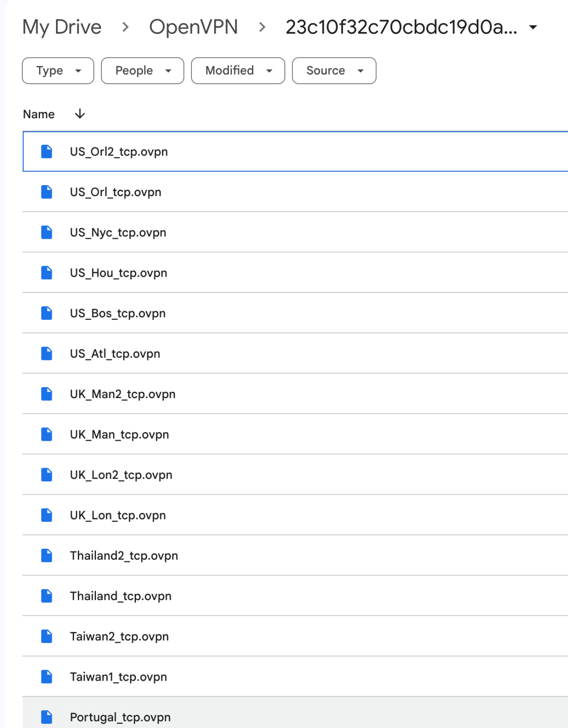Click the file icon beside US_Nyc_tcp.ovpn
Image resolution: width=568 pixels, height=728 pixels.
46,233
